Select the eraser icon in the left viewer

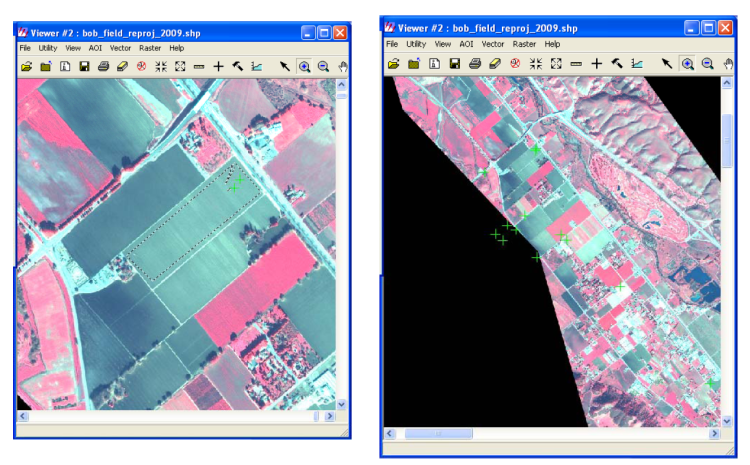pyautogui.click(x=122, y=66)
